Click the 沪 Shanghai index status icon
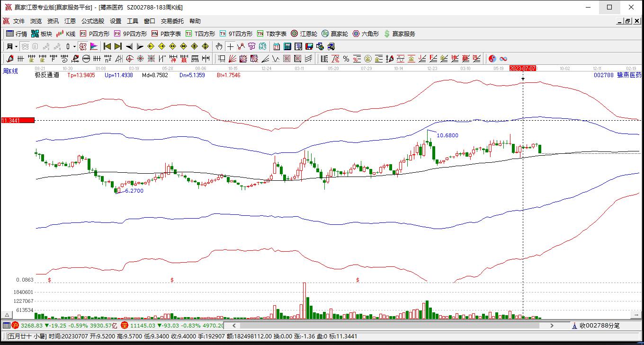Viewport: 644px width, 345px height. coord(15,325)
